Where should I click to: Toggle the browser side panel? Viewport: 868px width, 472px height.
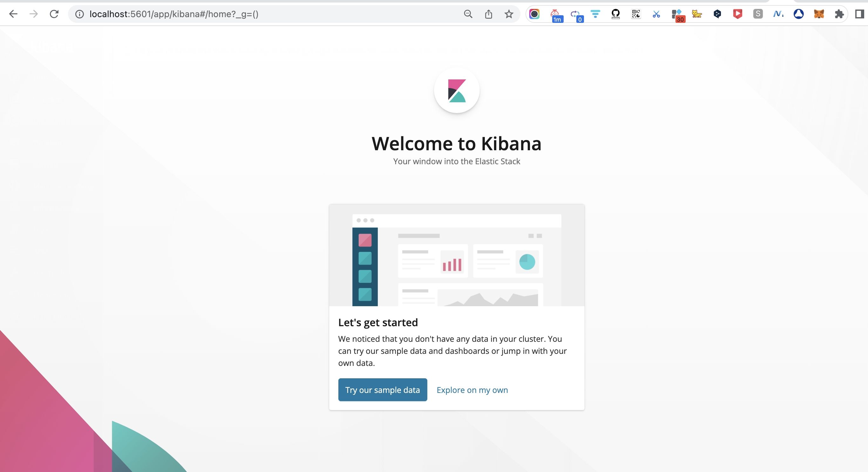pos(859,14)
